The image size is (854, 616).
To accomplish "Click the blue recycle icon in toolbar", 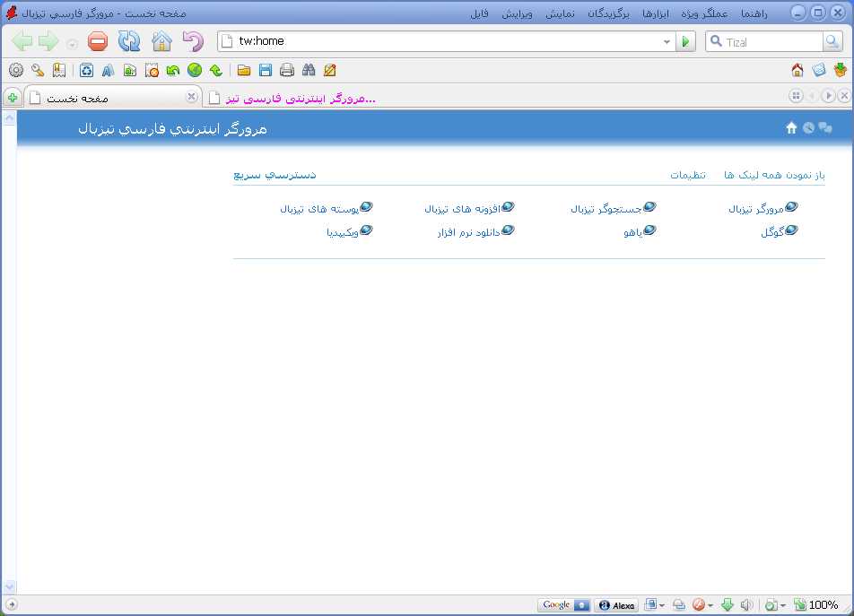I will click(87, 70).
